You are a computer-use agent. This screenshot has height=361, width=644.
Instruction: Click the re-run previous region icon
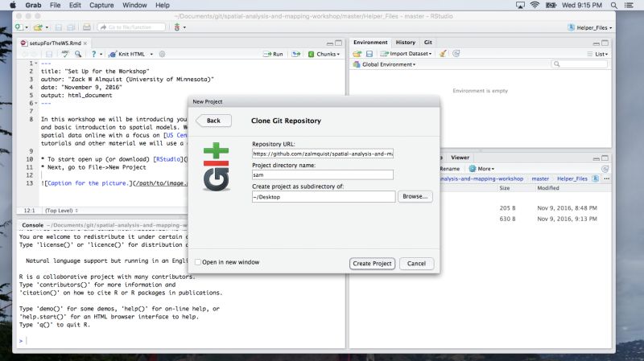pos(296,54)
